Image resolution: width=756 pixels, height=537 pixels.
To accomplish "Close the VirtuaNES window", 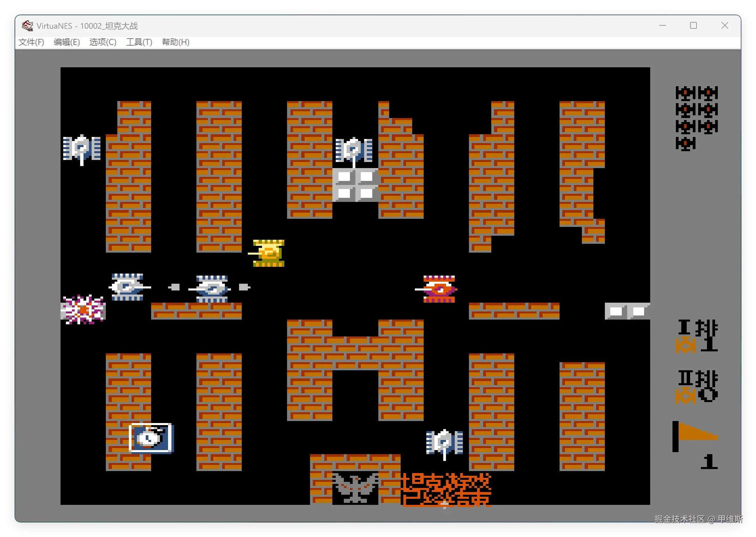I will 725,26.
